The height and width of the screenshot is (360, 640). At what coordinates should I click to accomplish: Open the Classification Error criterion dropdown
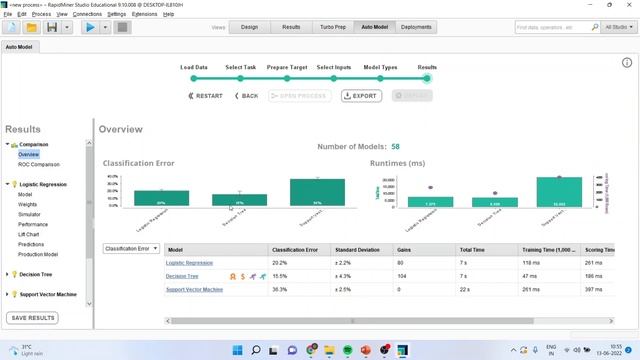click(131, 249)
